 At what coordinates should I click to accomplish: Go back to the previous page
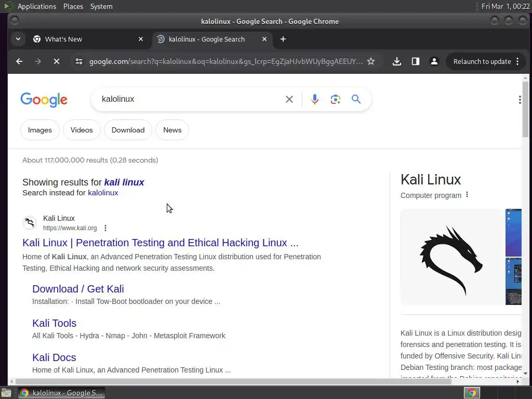pos(19,61)
